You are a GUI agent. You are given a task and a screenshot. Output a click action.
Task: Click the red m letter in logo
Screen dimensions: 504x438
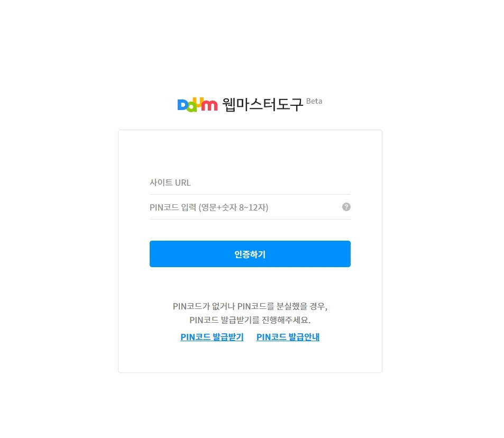tap(209, 105)
